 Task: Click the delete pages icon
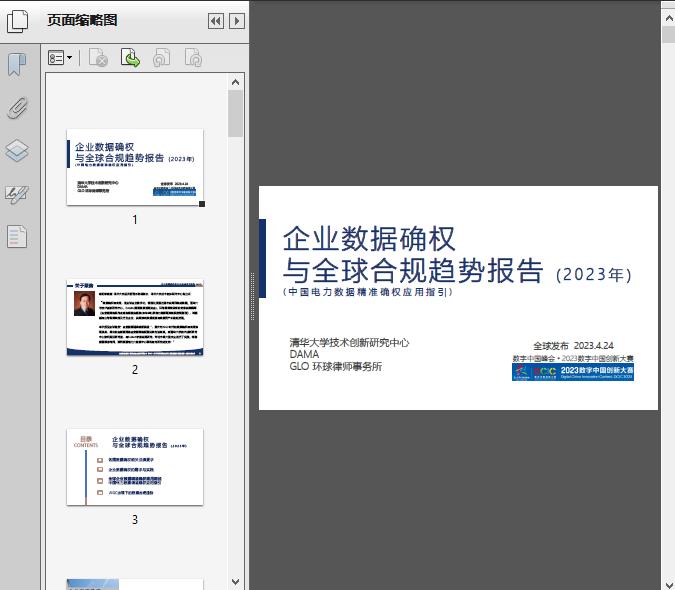point(98,58)
